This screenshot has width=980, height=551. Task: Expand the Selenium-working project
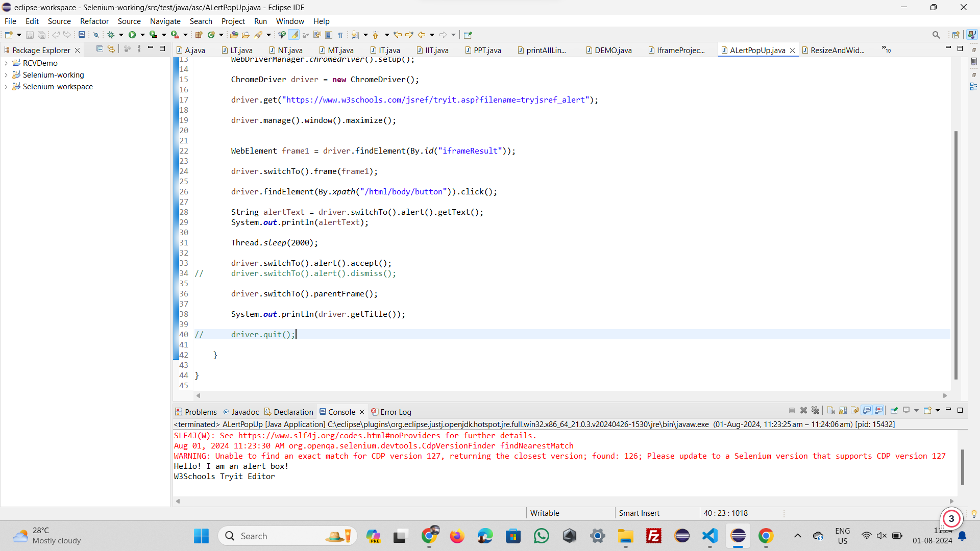point(6,74)
